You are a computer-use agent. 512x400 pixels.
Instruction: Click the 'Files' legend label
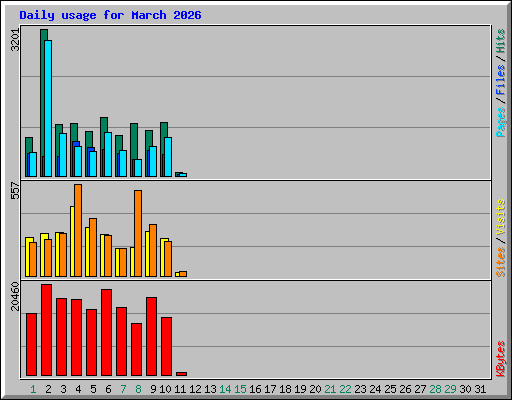coord(501,79)
